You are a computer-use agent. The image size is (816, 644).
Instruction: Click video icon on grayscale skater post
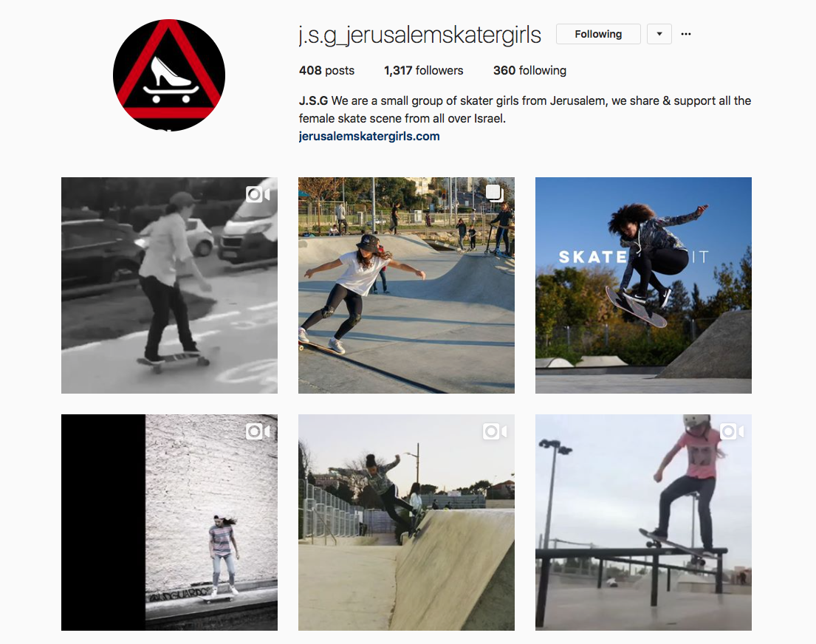(258, 195)
